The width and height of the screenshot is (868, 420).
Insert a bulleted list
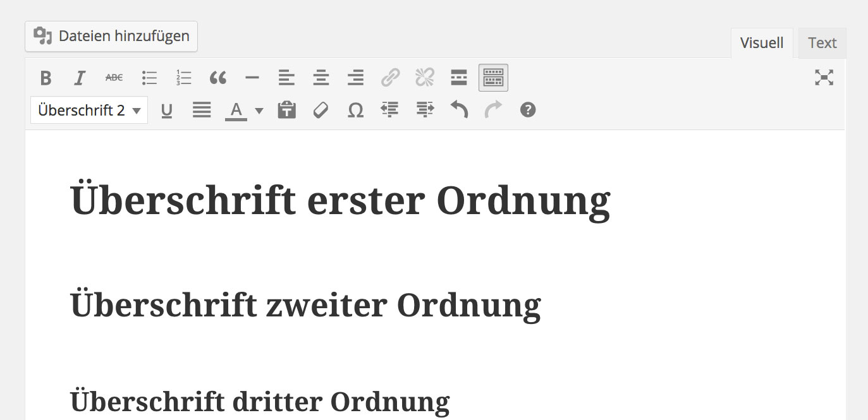tap(149, 78)
